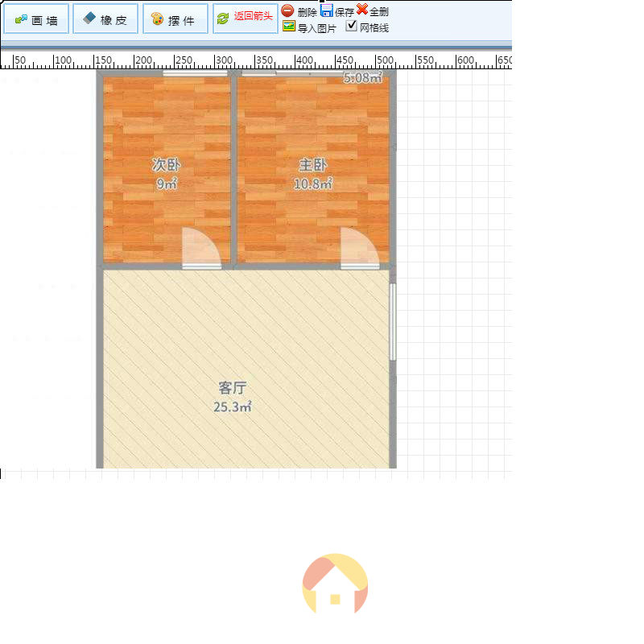
Task: Click the 导入图片 import image icon
Action: [289, 27]
